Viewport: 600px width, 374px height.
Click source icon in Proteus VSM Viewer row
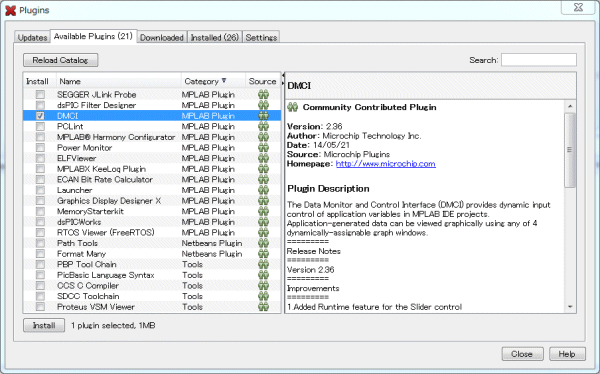click(263, 307)
